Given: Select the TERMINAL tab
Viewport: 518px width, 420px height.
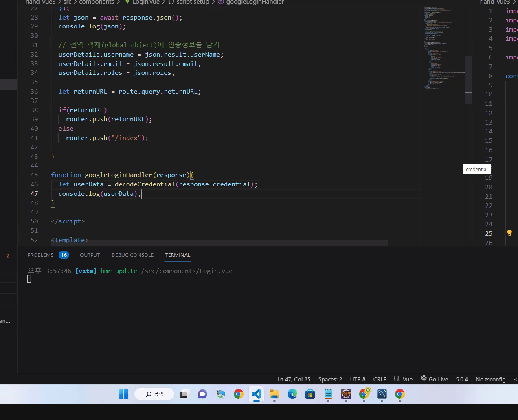Looking at the screenshot, I should coord(178,255).
